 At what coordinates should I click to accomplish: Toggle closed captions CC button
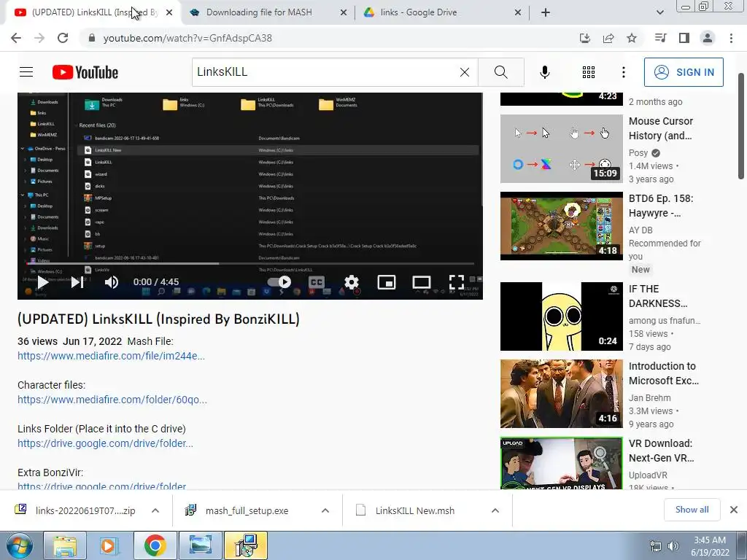coord(317,282)
